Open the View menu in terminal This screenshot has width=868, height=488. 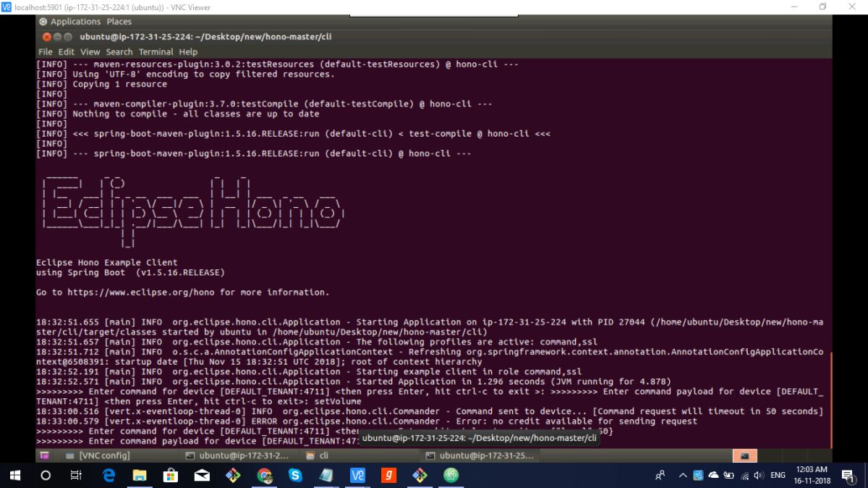90,52
